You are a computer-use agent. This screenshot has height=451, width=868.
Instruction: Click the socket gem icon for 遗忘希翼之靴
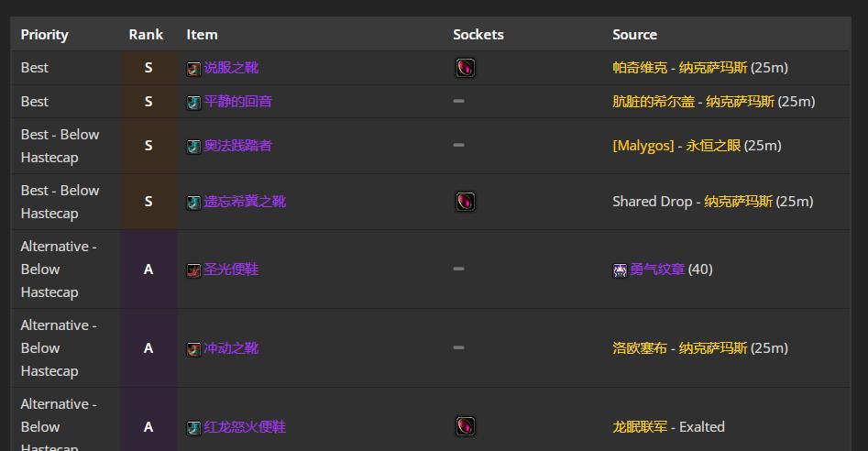[x=465, y=202]
